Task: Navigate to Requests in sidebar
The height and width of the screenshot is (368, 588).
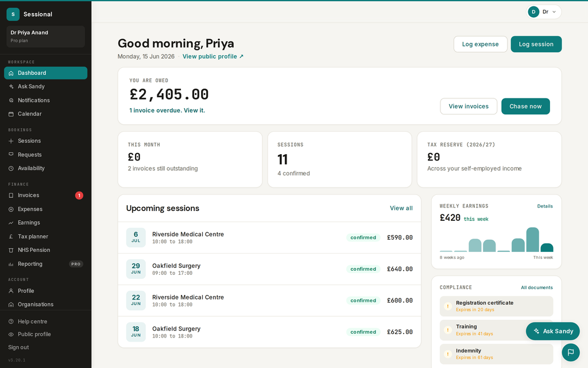Action: tap(46, 155)
